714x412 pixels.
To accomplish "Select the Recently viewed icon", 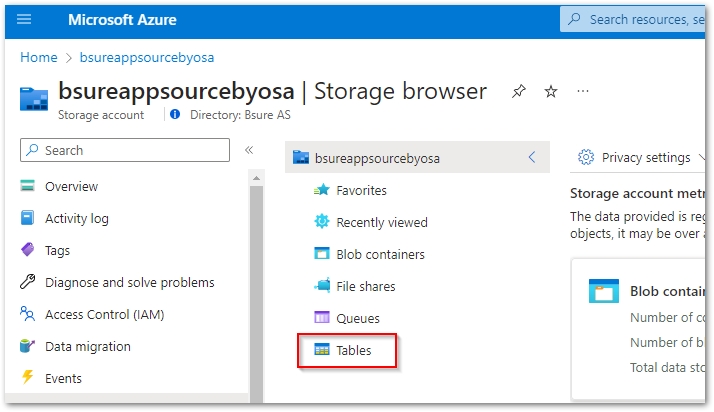I will click(322, 222).
